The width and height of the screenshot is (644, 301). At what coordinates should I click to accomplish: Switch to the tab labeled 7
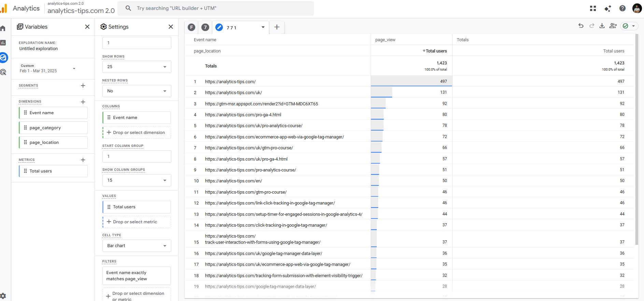(x=205, y=27)
